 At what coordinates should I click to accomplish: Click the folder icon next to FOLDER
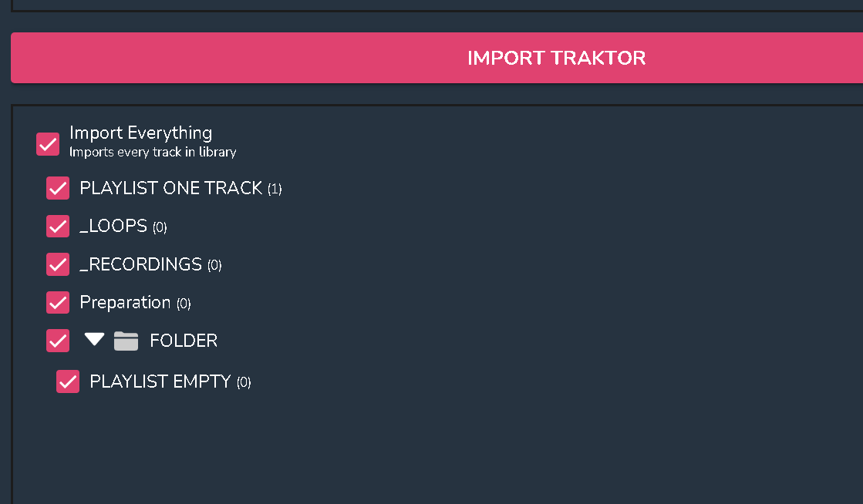[126, 341]
